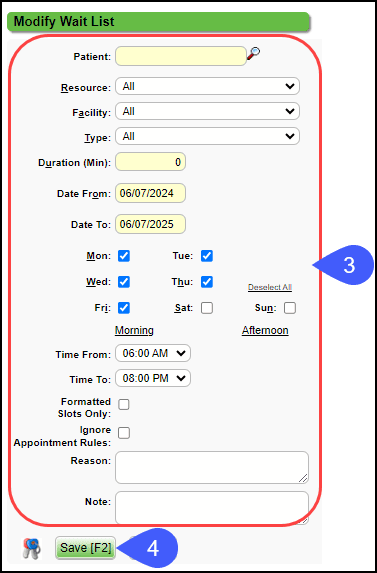Enable the Sat checkbox
This screenshot has width=377, height=573.
[x=207, y=308]
